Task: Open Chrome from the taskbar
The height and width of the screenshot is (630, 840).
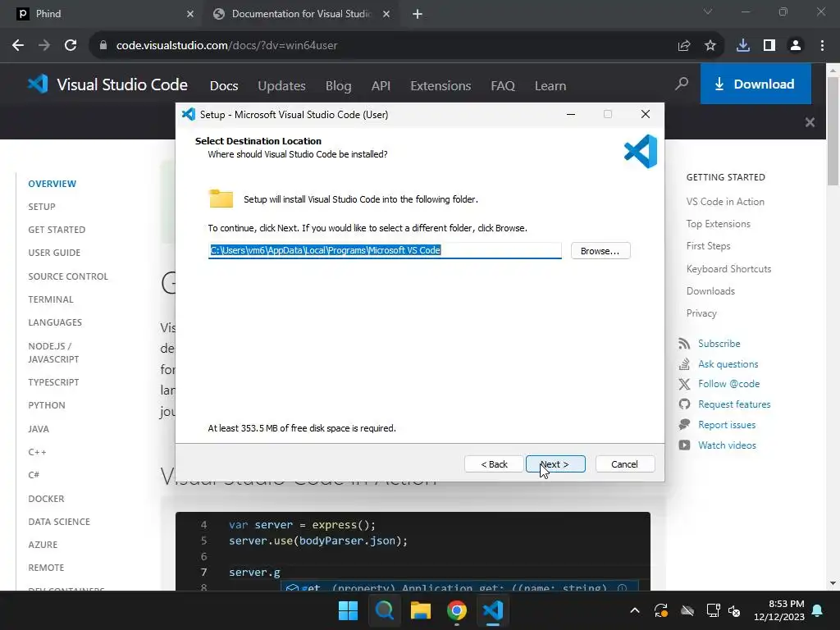Action: tap(456, 610)
